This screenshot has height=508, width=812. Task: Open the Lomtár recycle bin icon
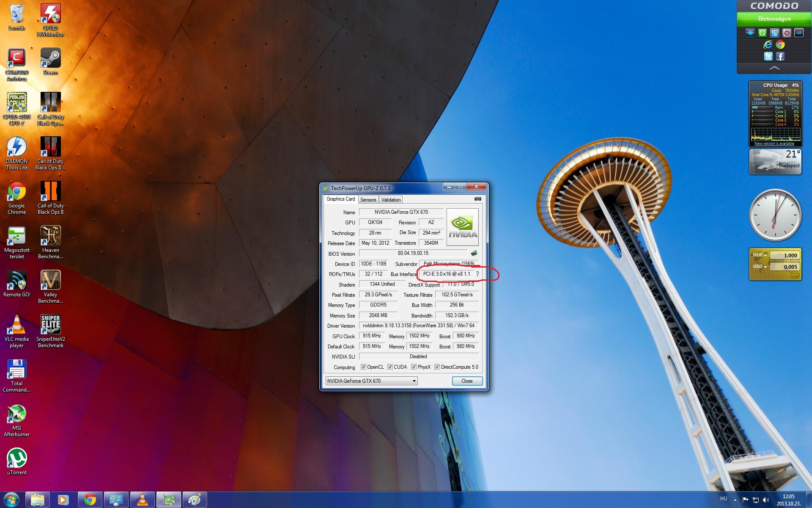tap(17, 17)
